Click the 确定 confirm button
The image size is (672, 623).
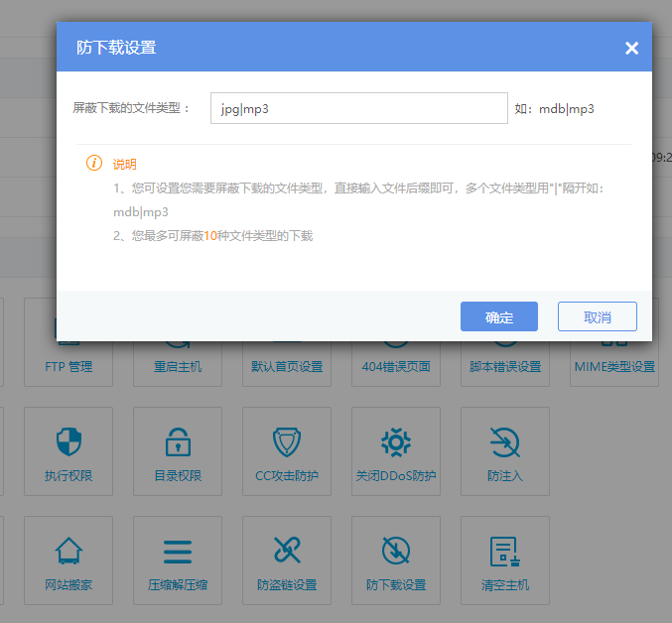point(498,316)
